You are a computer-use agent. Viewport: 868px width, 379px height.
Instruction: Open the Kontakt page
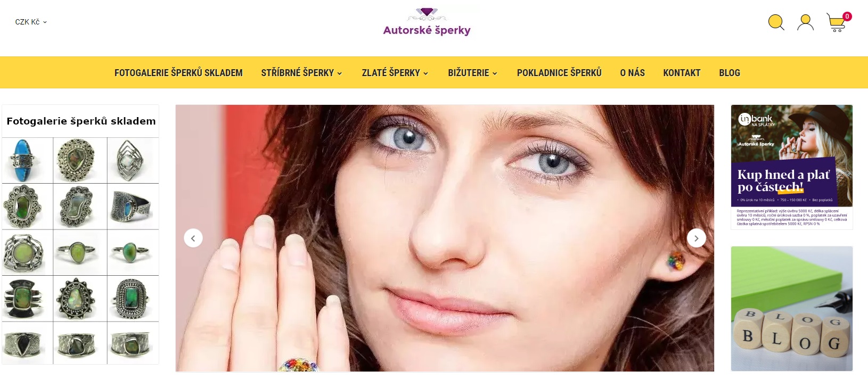coord(682,73)
